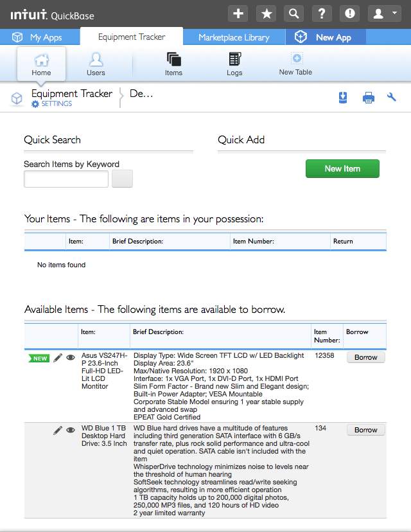Screen dimensions: 411x532
Task: Click the 'WD Blue 1 TB Desktop Hard Drive' name
Action: [104, 436]
